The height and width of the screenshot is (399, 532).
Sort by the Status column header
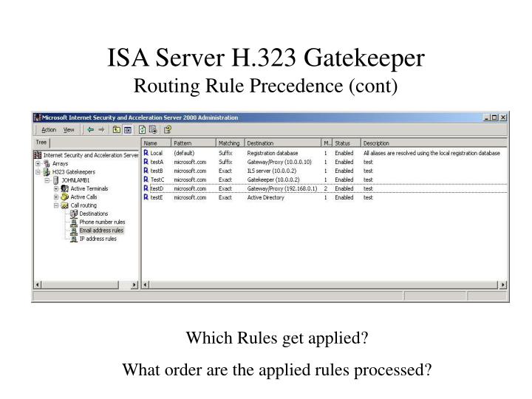(x=346, y=143)
